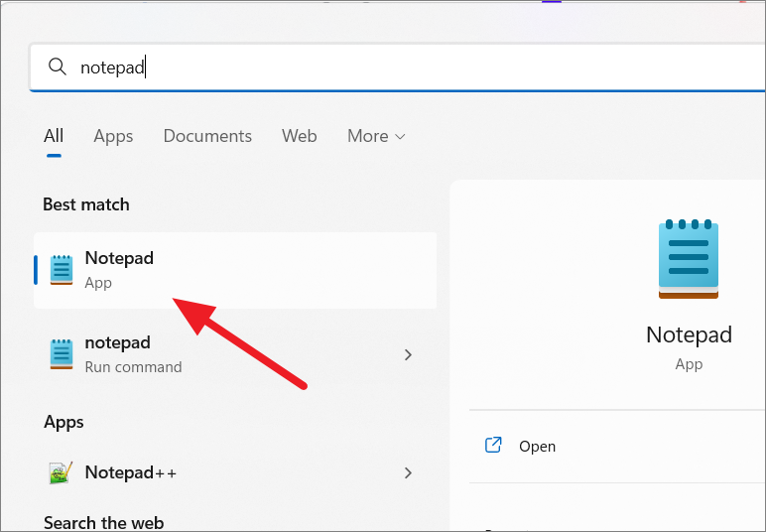Click the magnifier search icon
The height and width of the screenshot is (532, 766).
[58, 66]
